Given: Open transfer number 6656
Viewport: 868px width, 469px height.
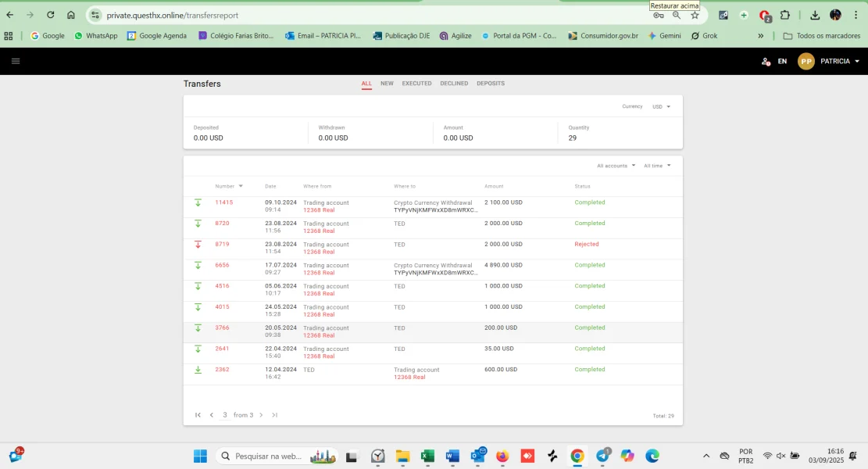Looking at the screenshot, I should click(x=223, y=265).
